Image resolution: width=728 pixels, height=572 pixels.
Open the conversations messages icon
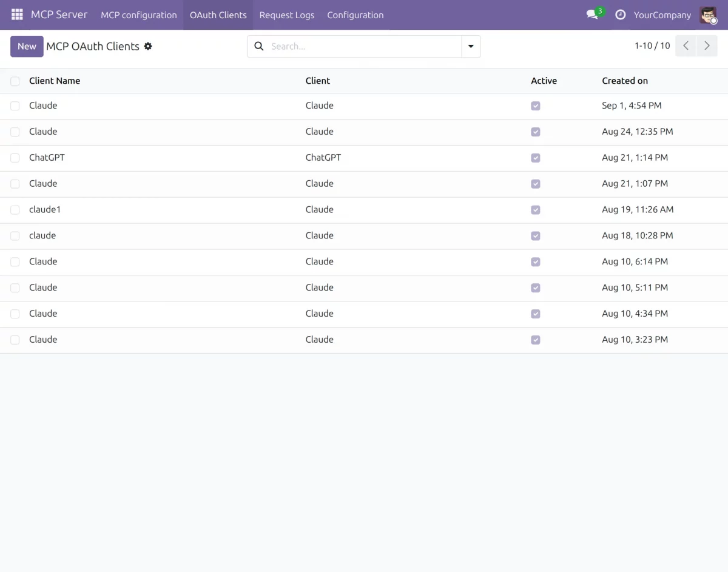click(x=593, y=15)
